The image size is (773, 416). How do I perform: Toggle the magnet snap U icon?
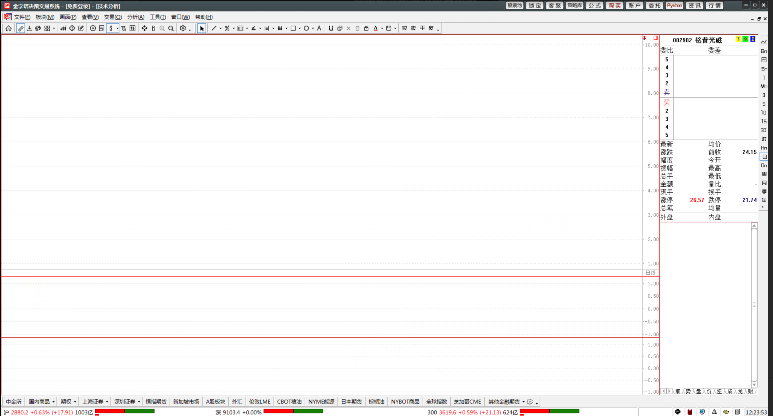click(331, 29)
